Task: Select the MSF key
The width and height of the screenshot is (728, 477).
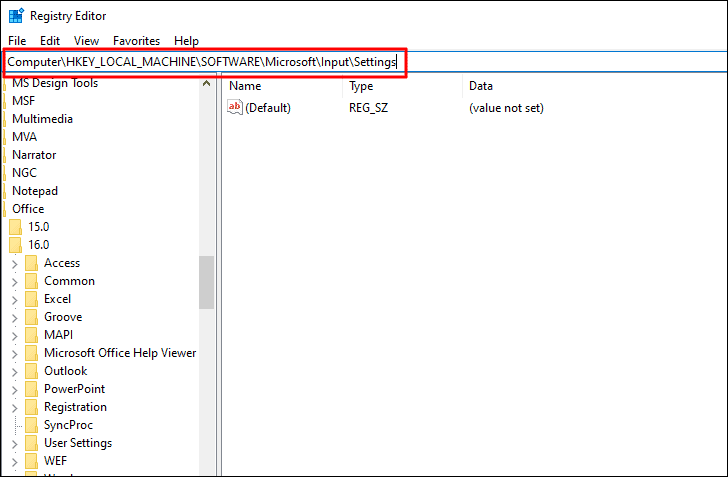Action: 24,101
